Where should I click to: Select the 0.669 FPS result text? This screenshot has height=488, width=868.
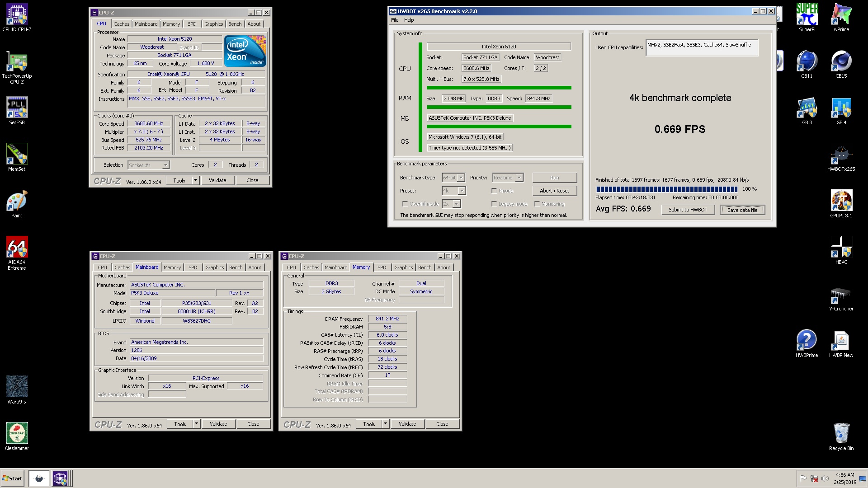(679, 129)
